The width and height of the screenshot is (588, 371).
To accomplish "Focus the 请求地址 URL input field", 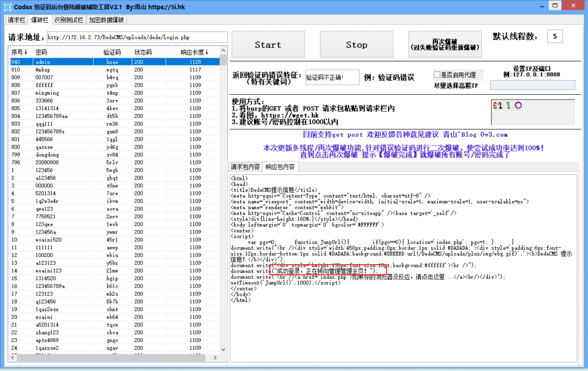I will coord(137,37).
